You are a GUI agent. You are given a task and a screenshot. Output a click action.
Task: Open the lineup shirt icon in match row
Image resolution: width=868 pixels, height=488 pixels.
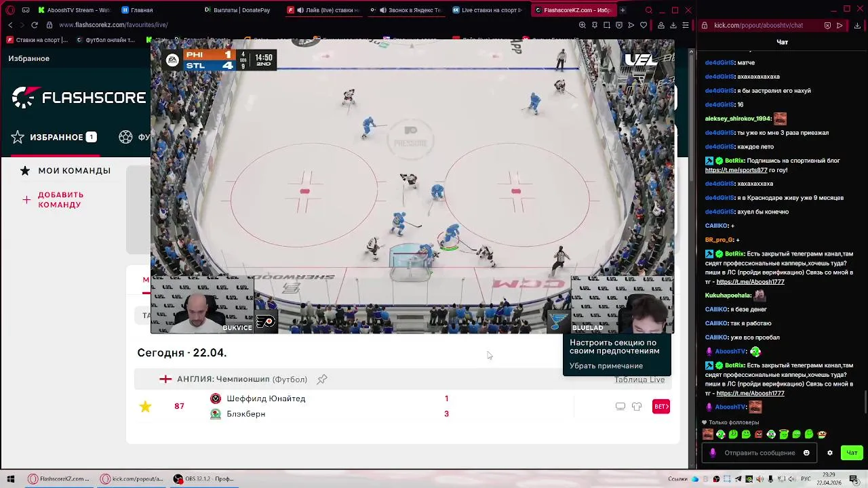(x=637, y=407)
